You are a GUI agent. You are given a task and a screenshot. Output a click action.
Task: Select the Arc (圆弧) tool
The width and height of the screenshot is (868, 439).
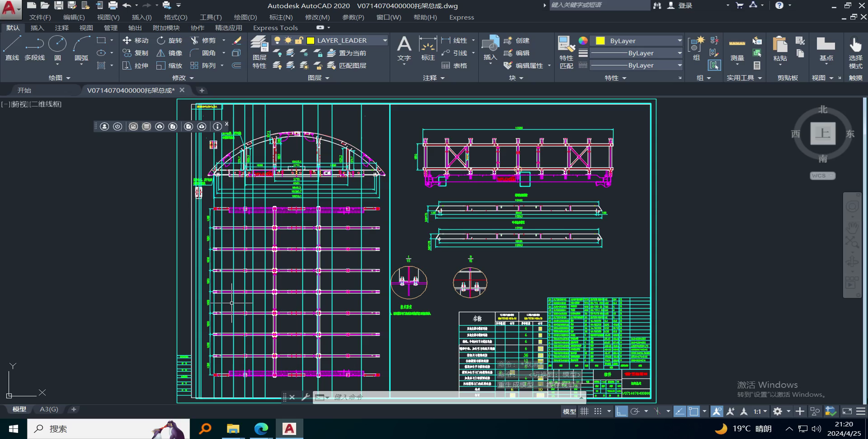(x=81, y=49)
